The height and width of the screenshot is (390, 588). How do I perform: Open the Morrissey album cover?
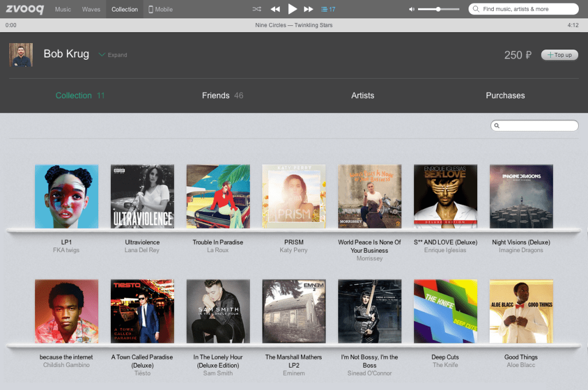click(370, 196)
